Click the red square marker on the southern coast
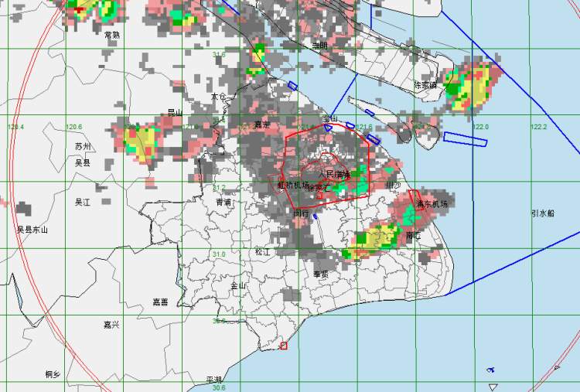The width and height of the screenshot is (580, 392). pyautogui.click(x=283, y=346)
